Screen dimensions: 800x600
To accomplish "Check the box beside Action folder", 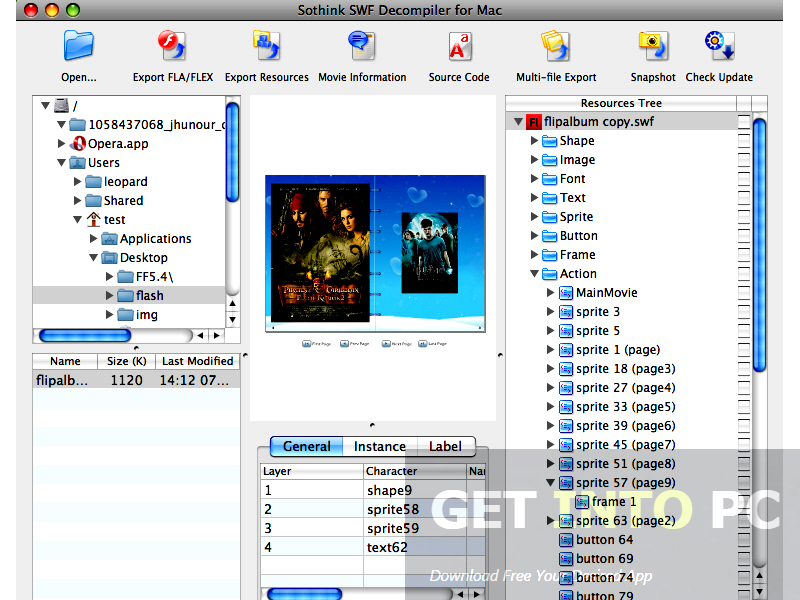I will (743, 274).
